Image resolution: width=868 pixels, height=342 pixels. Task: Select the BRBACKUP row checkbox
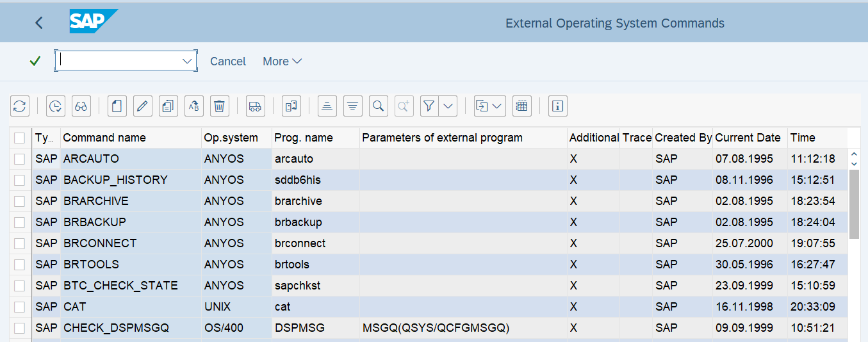[x=20, y=222]
